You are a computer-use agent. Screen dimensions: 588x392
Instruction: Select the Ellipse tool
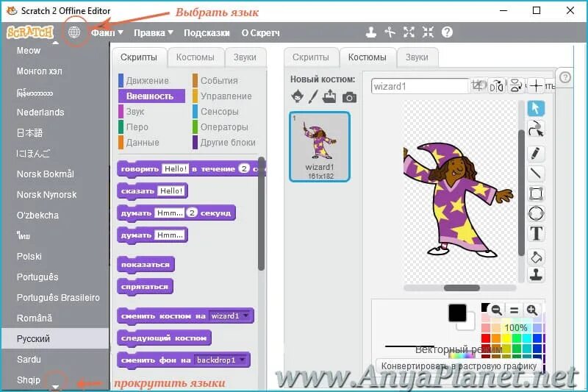(536, 213)
